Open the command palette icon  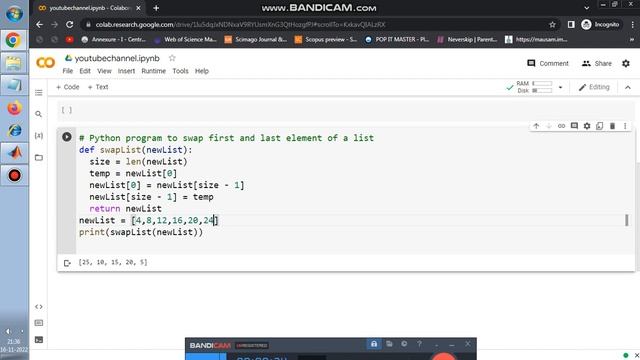(x=39, y=323)
